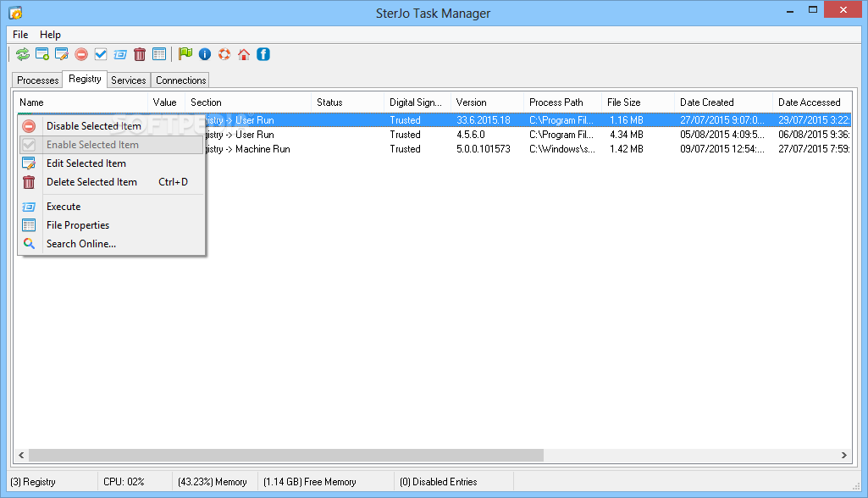Viewport: 868px width, 498px height.
Task: Click the orange lifebuoy help icon
Action: click(224, 54)
